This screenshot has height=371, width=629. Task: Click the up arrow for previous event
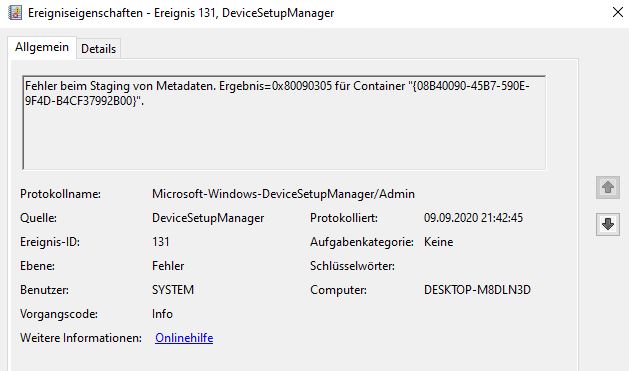click(x=608, y=187)
